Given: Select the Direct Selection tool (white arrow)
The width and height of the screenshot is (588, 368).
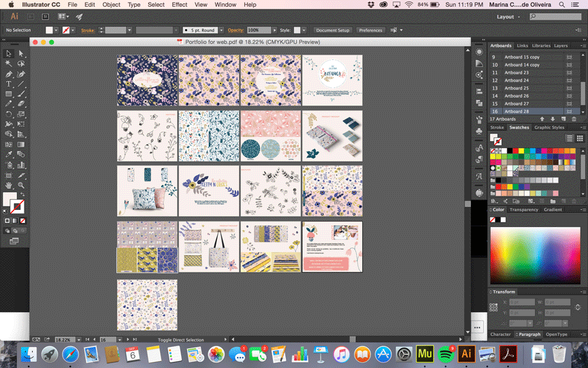Looking at the screenshot, I should (x=21, y=54).
